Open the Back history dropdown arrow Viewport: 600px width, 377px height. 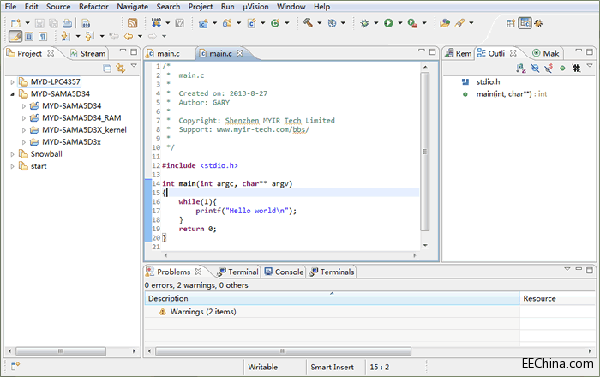pyautogui.click(x=140, y=36)
